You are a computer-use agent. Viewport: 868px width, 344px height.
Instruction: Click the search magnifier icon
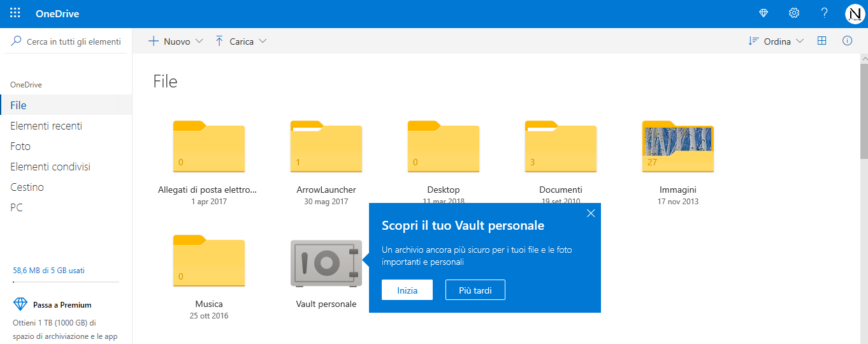(17, 41)
